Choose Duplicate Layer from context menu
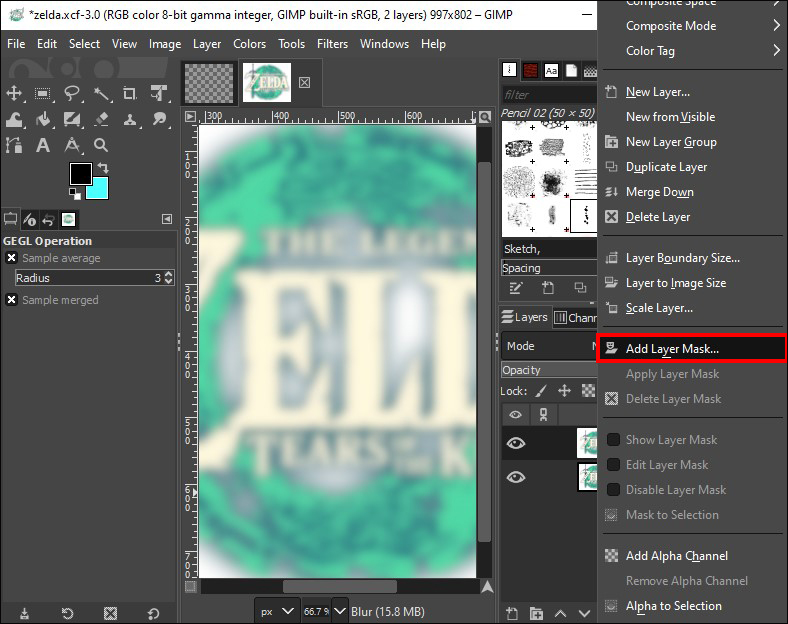788x624 pixels. tap(666, 167)
